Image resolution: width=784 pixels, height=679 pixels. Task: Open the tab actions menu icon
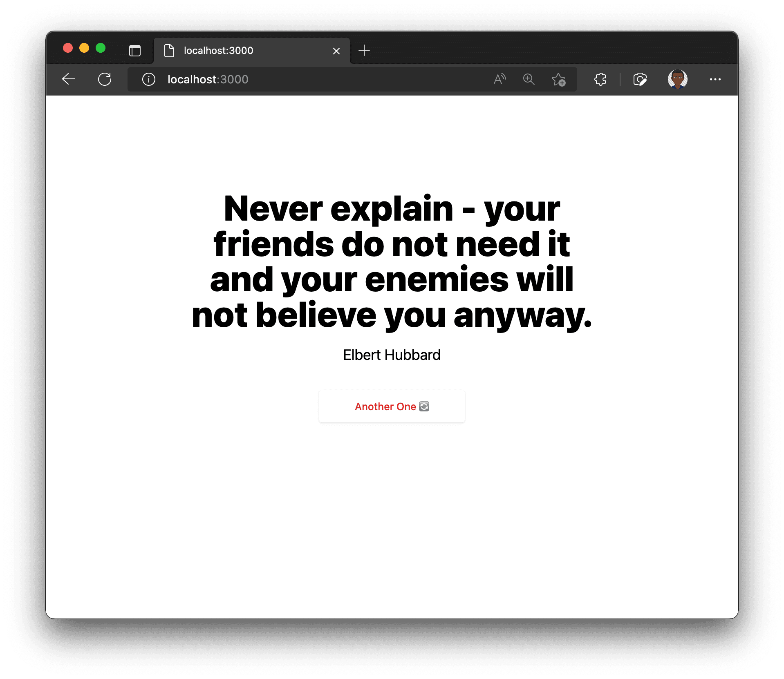point(135,51)
